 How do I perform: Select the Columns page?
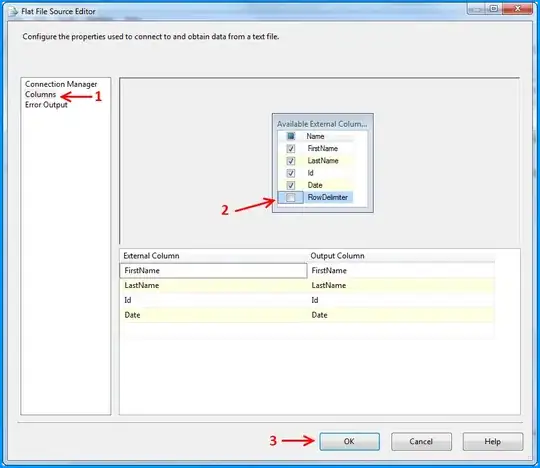click(x=40, y=94)
